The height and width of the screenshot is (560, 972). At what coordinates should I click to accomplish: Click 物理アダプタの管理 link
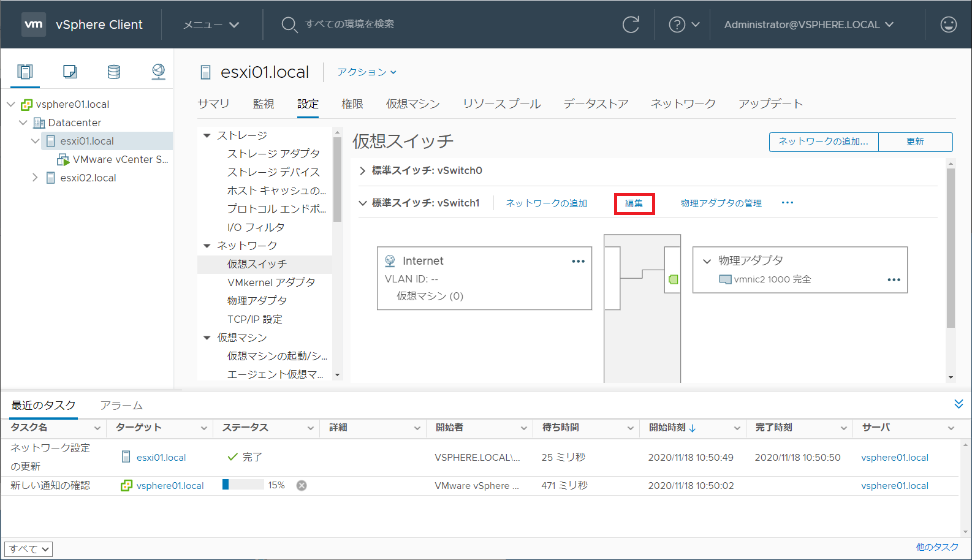[721, 203]
